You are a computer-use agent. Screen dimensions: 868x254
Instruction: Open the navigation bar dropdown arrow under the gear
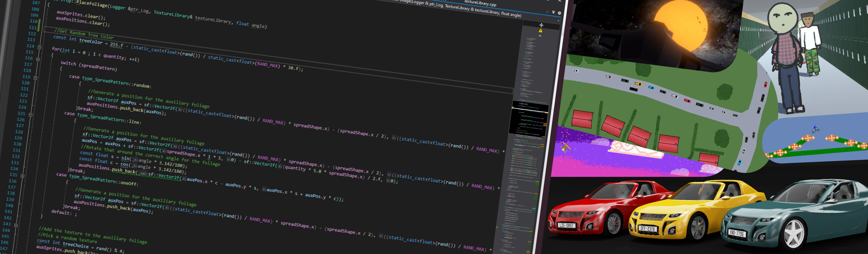(558, 20)
